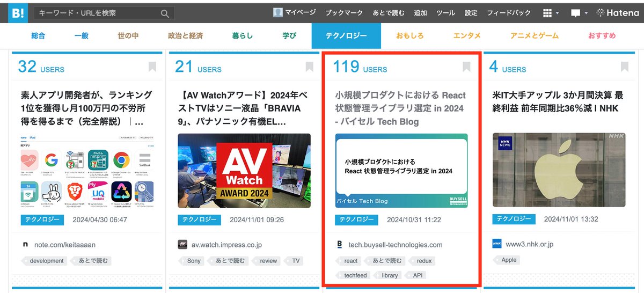The height and width of the screenshot is (293, 644).
Task: Click the Apple tag
Action: click(x=507, y=260)
